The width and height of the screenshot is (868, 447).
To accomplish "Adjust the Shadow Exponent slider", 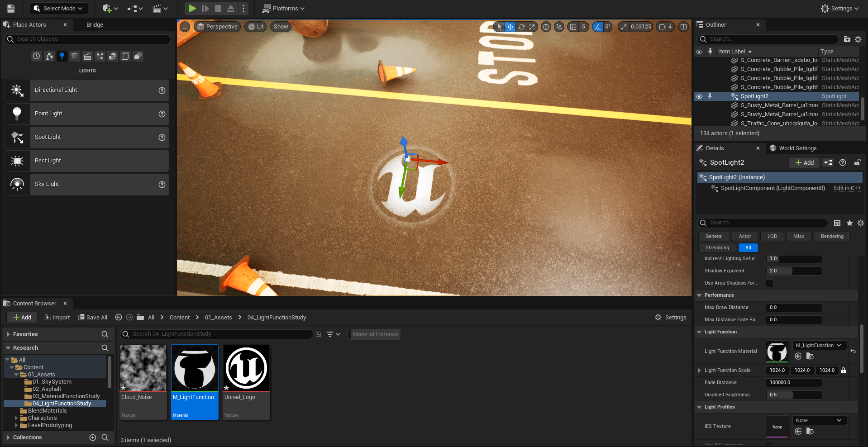I will [794, 271].
